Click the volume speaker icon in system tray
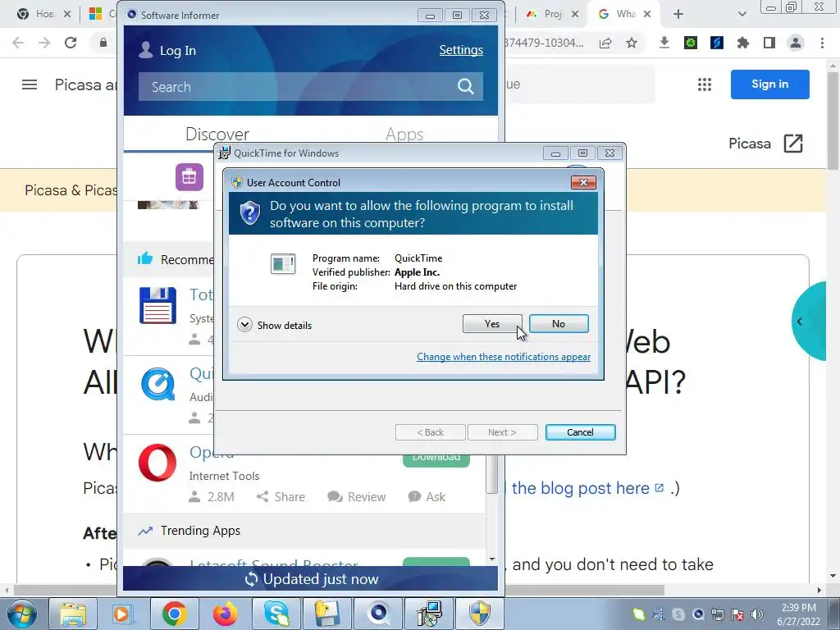 757,614
